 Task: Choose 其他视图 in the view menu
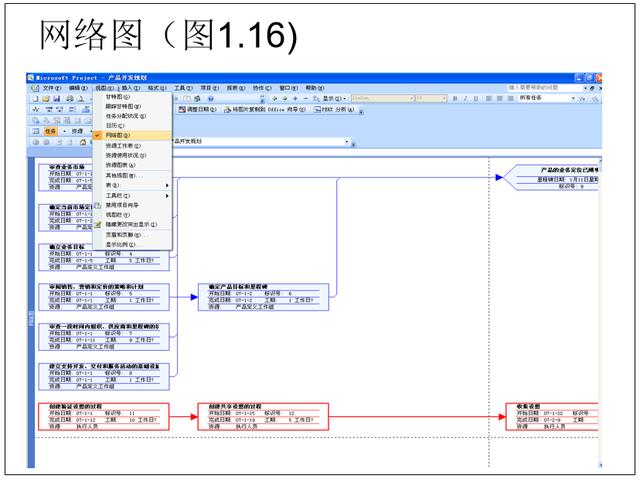(x=132, y=175)
